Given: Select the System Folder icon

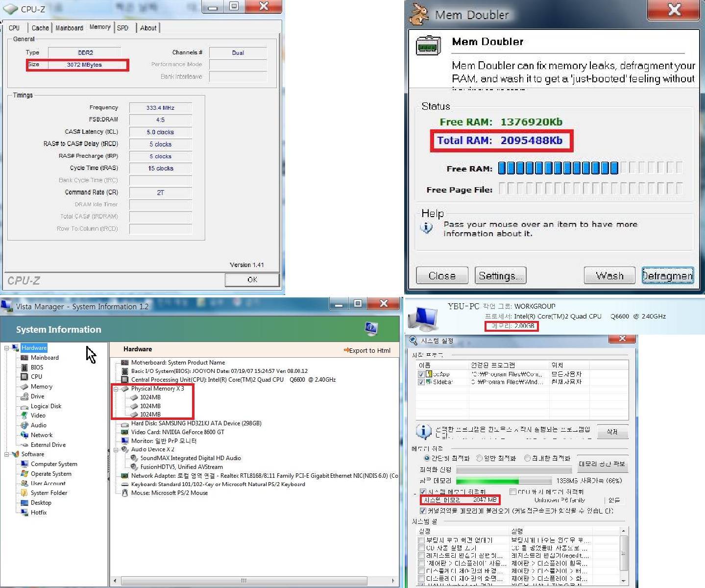Looking at the screenshot, I should (24, 493).
